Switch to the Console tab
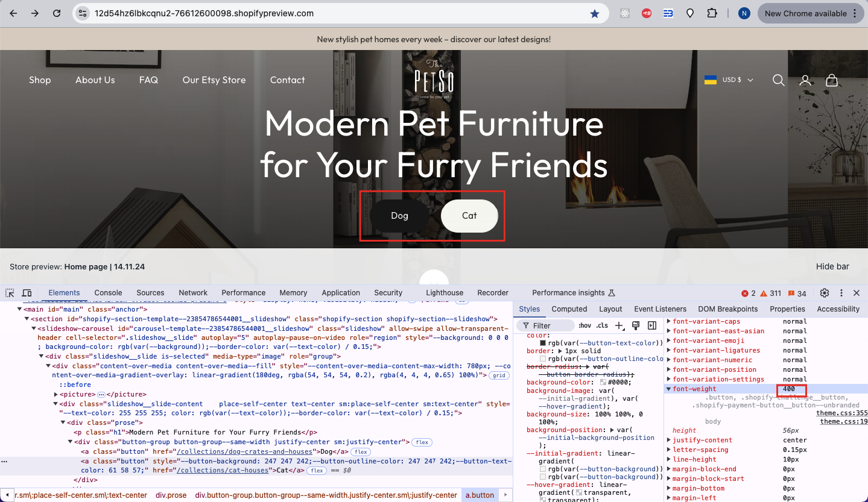868x502 pixels. pyautogui.click(x=108, y=293)
